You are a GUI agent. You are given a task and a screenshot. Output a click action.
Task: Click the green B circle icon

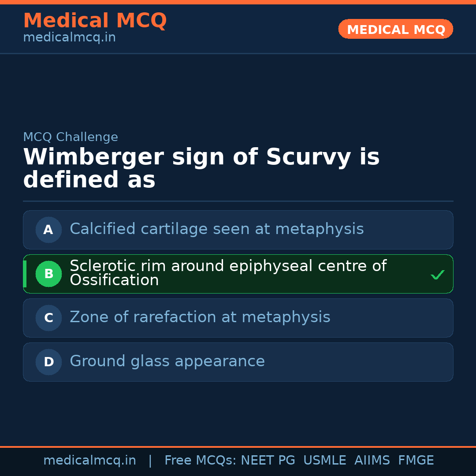click(48, 274)
